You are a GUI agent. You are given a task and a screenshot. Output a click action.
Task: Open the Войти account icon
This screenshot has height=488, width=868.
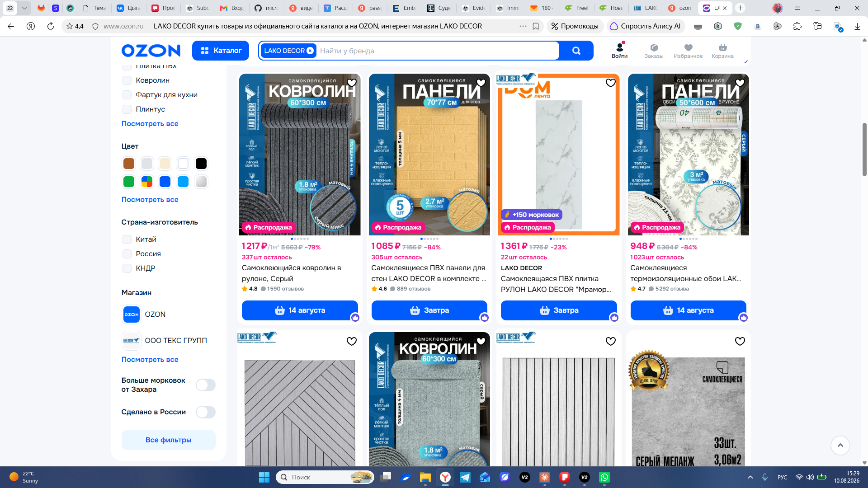coord(619,50)
